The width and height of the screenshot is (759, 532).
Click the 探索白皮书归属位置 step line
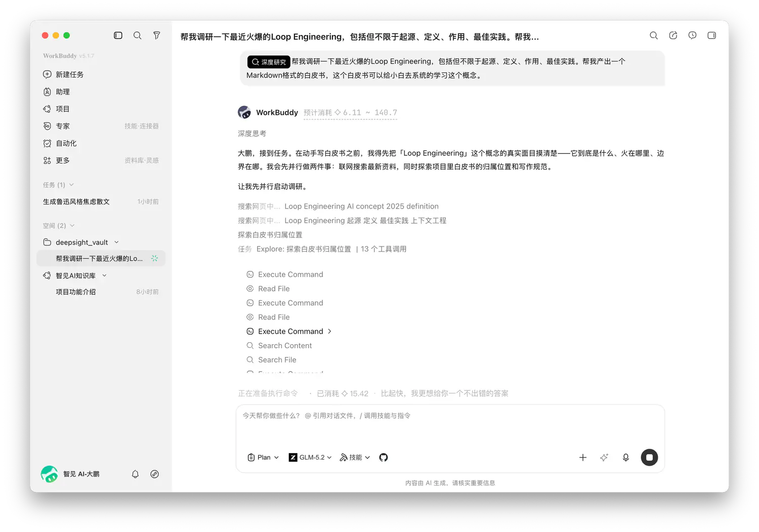pyautogui.click(x=270, y=235)
